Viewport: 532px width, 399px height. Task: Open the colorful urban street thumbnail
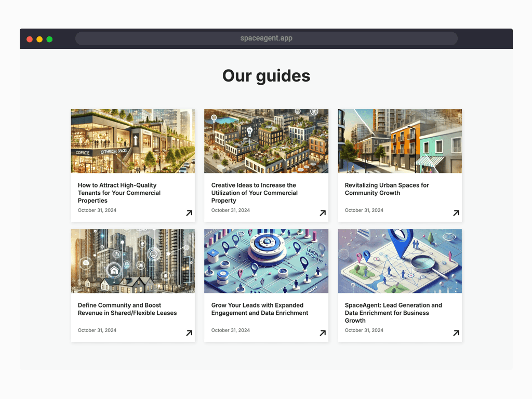[x=400, y=141]
